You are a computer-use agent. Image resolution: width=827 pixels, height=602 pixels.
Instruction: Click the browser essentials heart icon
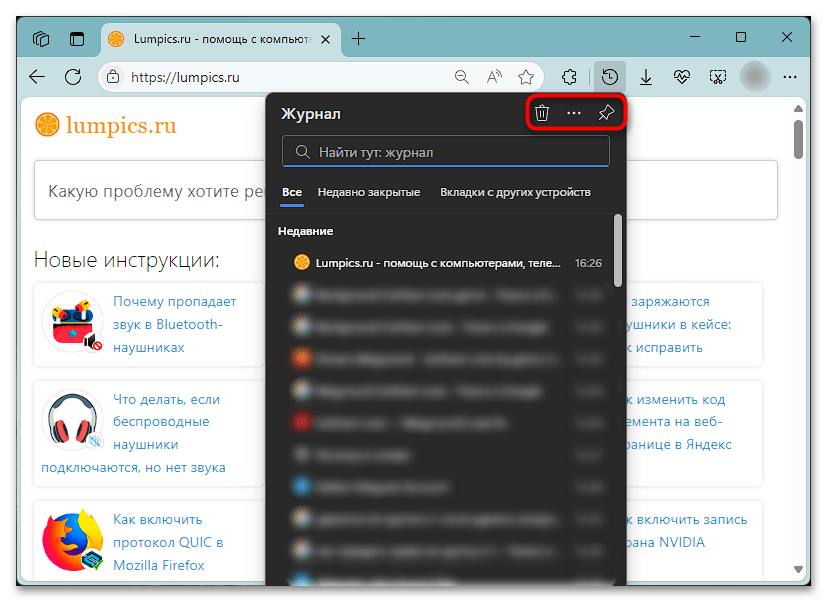tap(682, 77)
